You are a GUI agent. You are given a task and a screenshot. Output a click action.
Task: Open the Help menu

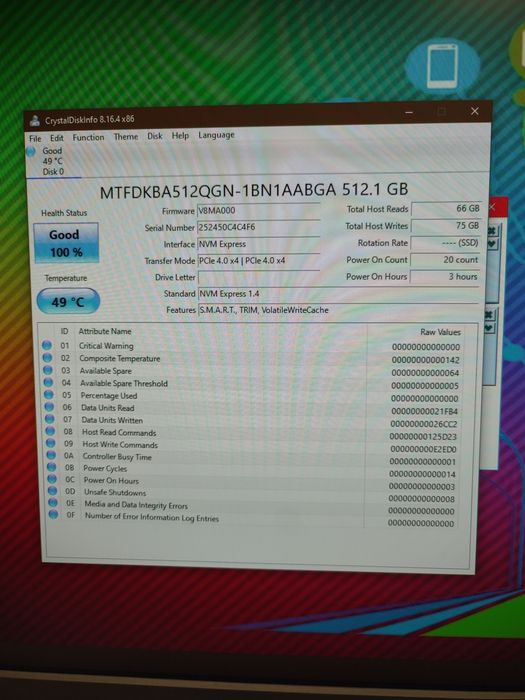(180, 135)
